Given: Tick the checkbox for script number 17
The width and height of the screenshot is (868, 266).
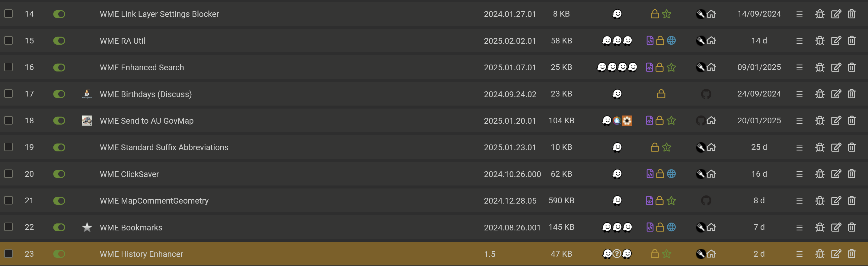Looking at the screenshot, I should coord(8,93).
